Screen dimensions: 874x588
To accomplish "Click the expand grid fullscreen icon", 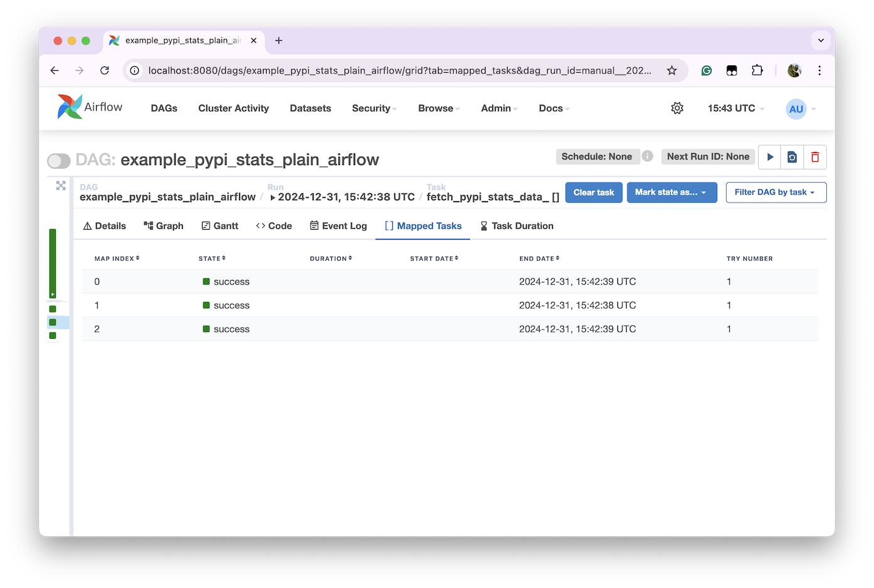I will click(x=61, y=186).
